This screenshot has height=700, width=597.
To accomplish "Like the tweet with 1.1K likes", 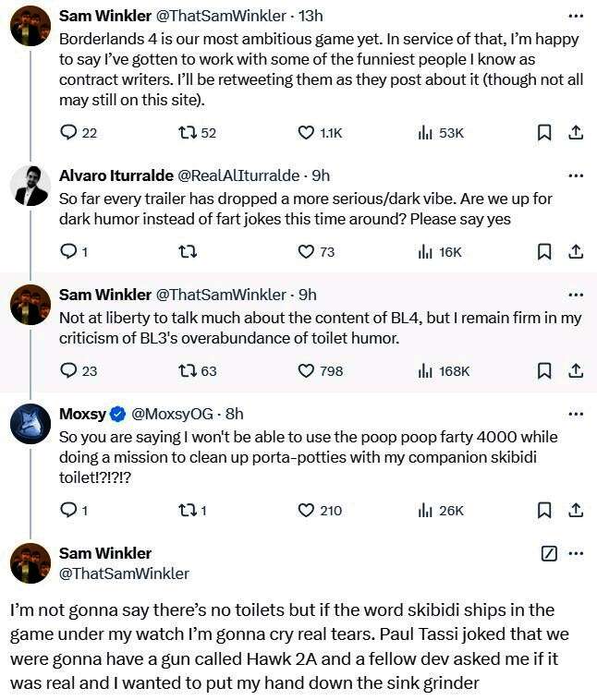I will point(307,133).
